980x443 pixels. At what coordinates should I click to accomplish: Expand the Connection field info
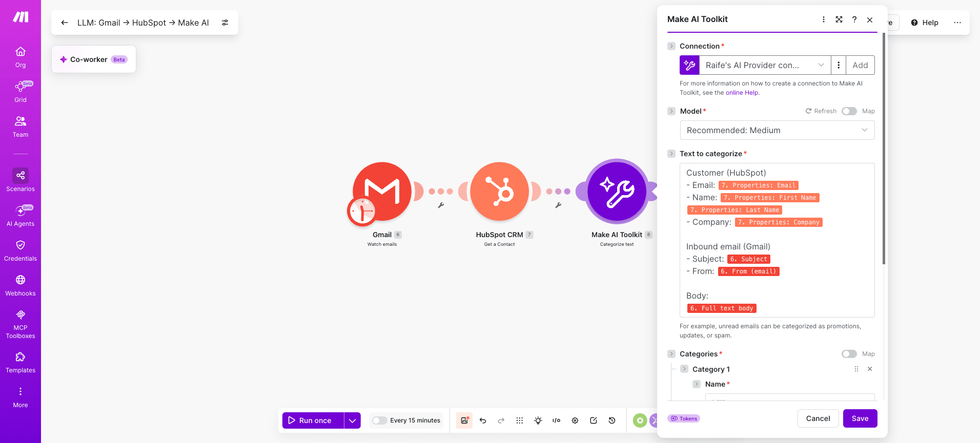tap(671, 46)
